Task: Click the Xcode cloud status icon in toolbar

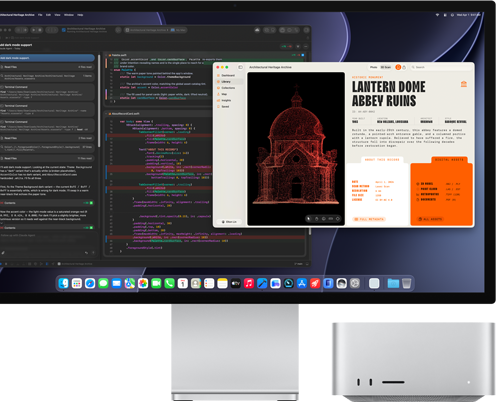Action: pos(257,30)
